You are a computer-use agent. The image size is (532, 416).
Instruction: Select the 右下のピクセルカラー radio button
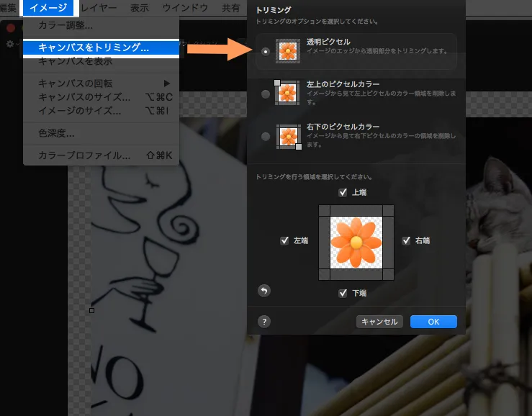coord(266,137)
